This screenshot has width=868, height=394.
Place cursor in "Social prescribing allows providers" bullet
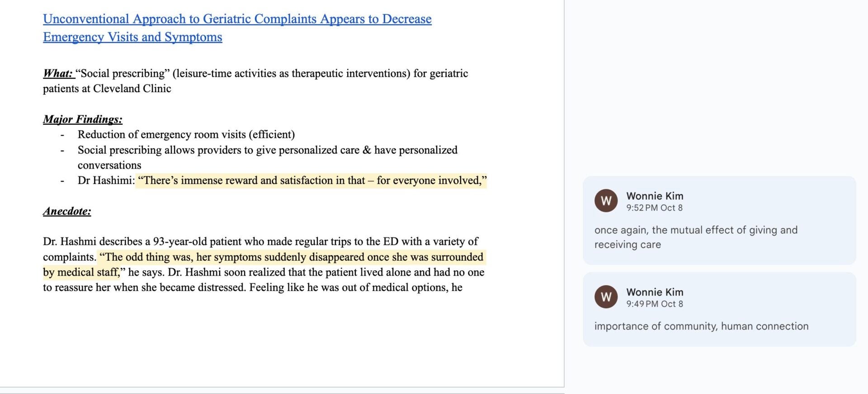click(x=267, y=150)
